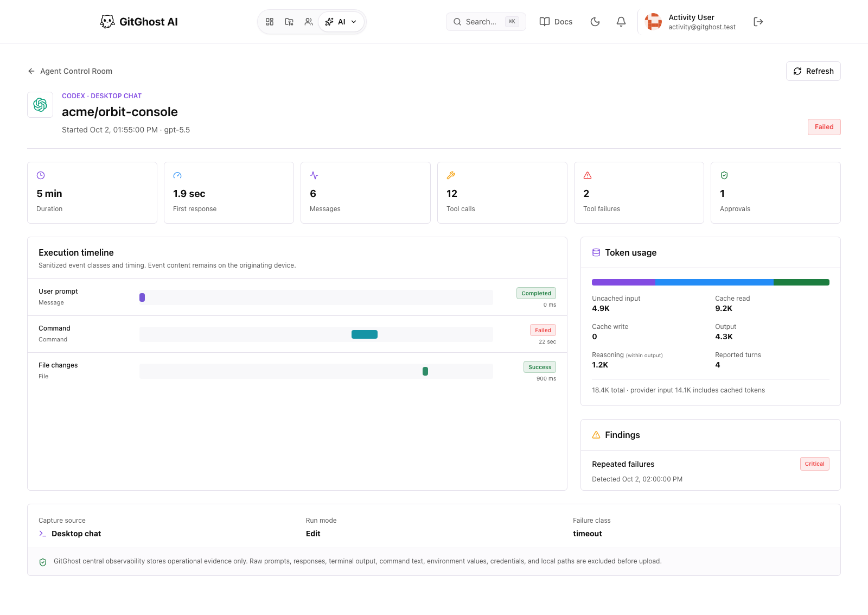This screenshot has height=615, width=868.
Task: Click the purple uncached input bar segment
Action: click(x=623, y=282)
